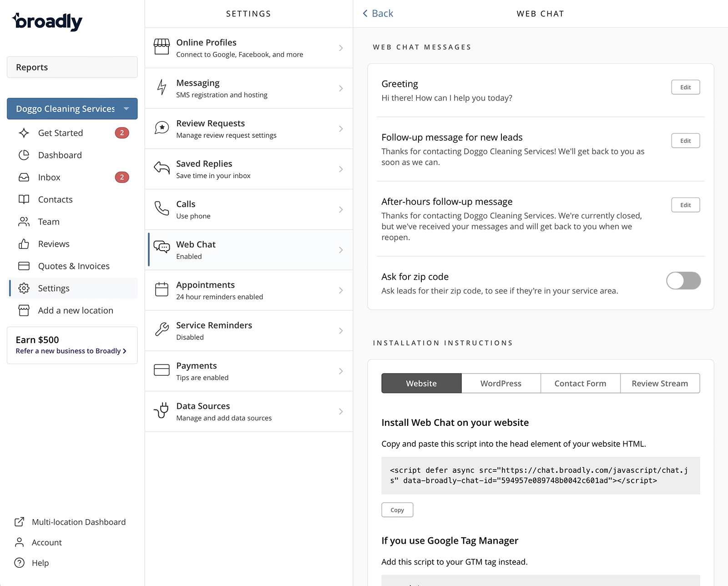Click the 'If you use Google Tag Manager' heading
The width and height of the screenshot is (728, 586).
point(450,541)
